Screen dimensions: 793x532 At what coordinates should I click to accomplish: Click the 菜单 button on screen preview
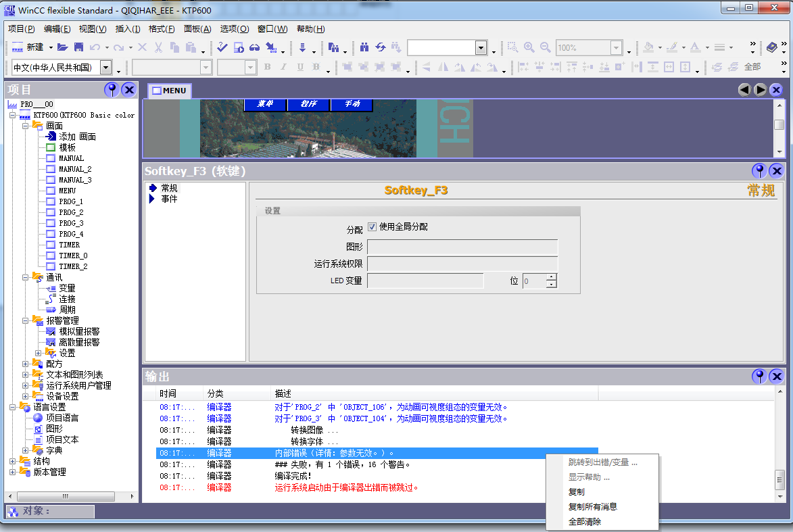point(265,104)
